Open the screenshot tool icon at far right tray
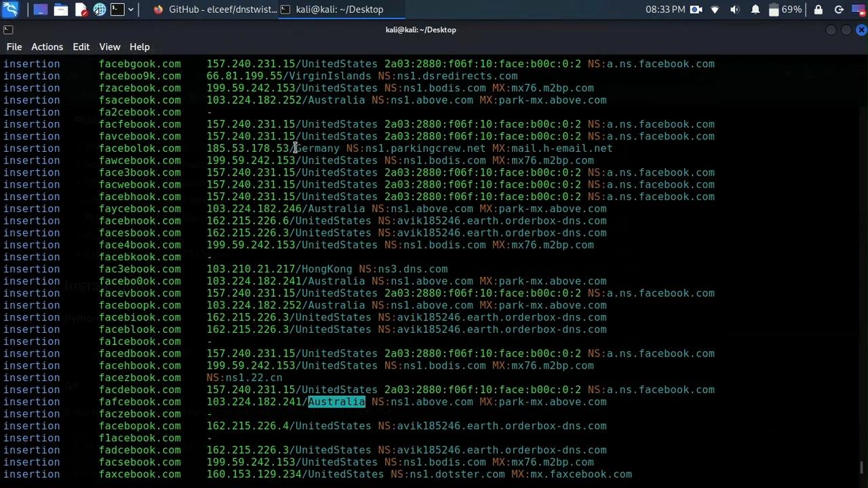The width and height of the screenshot is (868, 488). [x=858, y=9]
